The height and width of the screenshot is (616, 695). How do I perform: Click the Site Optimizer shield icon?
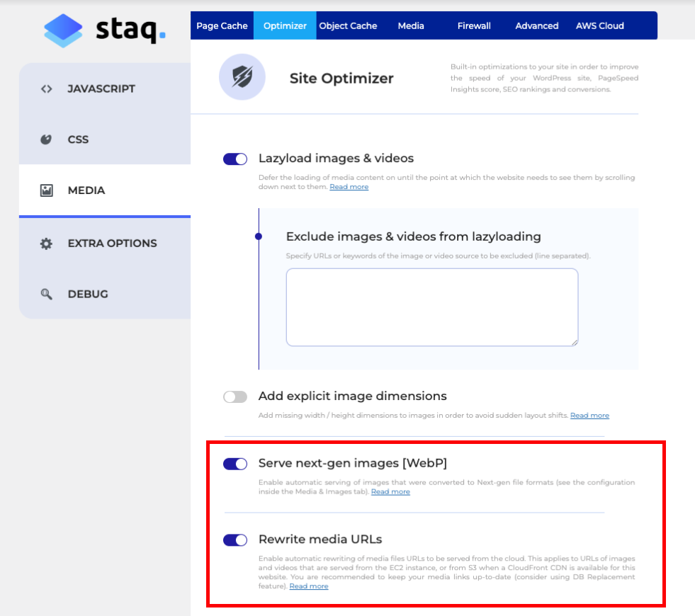(242, 76)
